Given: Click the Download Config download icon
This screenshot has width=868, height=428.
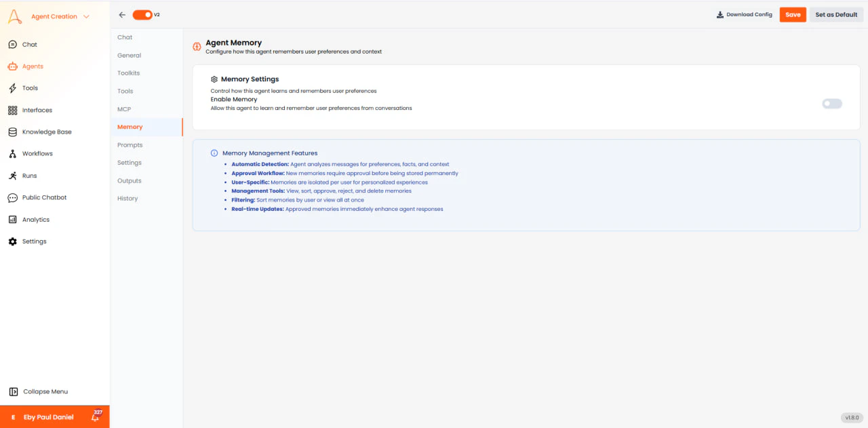Looking at the screenshot, I should pyautogui.click(x=720, y=14).
